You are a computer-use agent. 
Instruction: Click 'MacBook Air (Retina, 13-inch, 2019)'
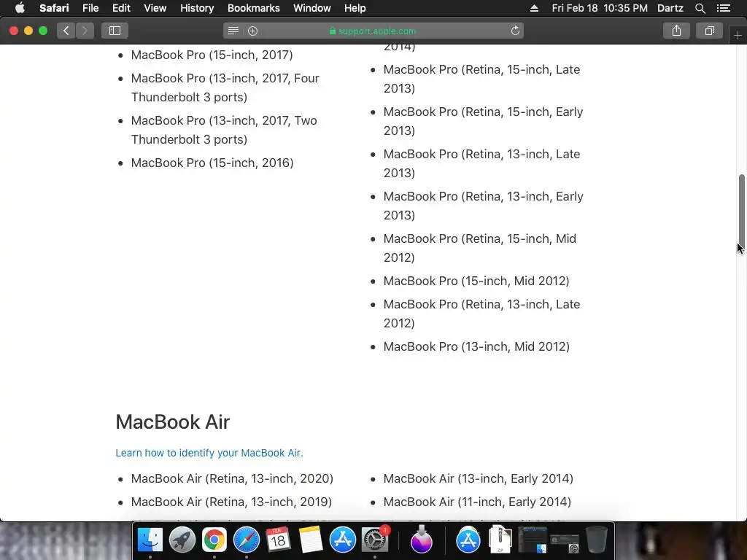231,502
